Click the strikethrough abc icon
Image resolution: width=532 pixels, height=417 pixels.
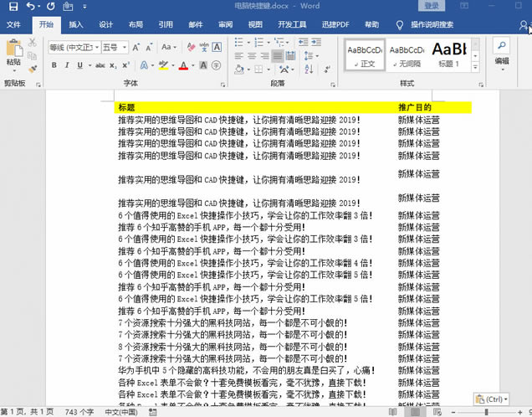coord(100,65)
